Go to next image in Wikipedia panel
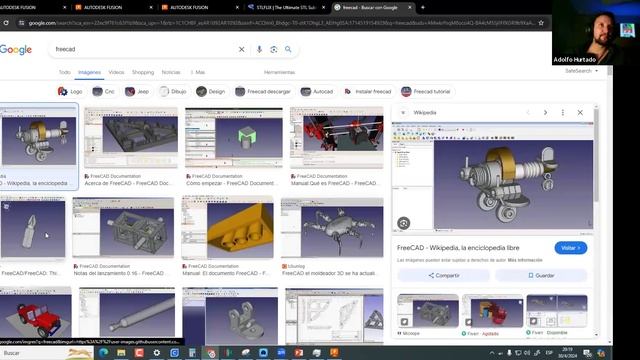Screen dimensions: 640x360 click(545, 112)
